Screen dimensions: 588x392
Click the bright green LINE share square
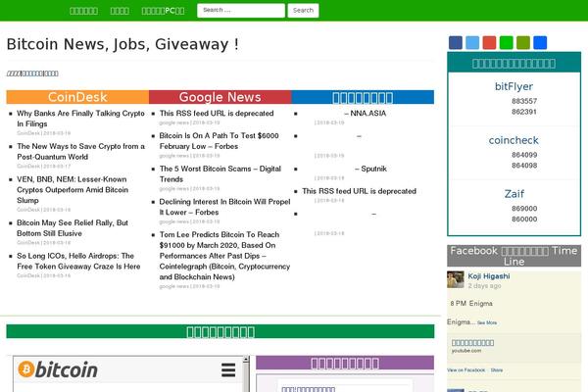pyautogui.click(x=507, y=43)
